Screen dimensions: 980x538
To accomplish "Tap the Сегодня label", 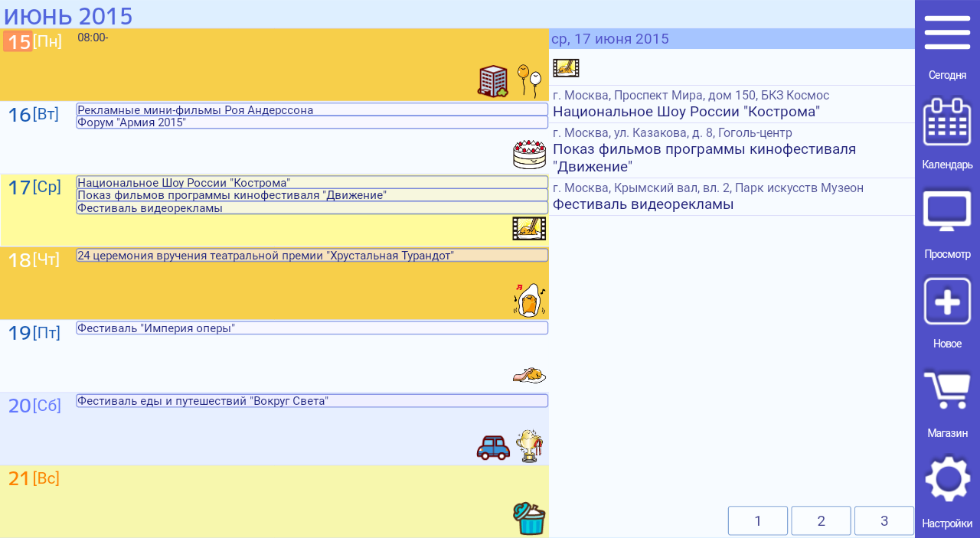I will [947, 75].
